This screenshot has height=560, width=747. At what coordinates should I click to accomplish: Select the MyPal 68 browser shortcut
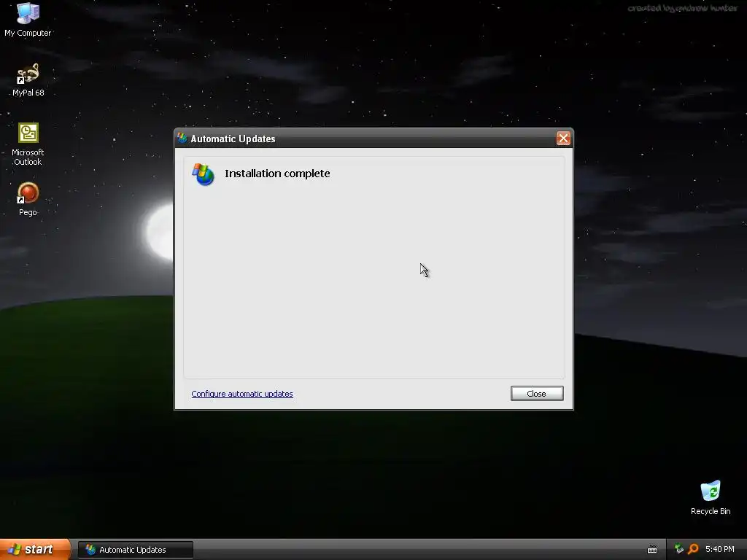[x=28, y=80]
